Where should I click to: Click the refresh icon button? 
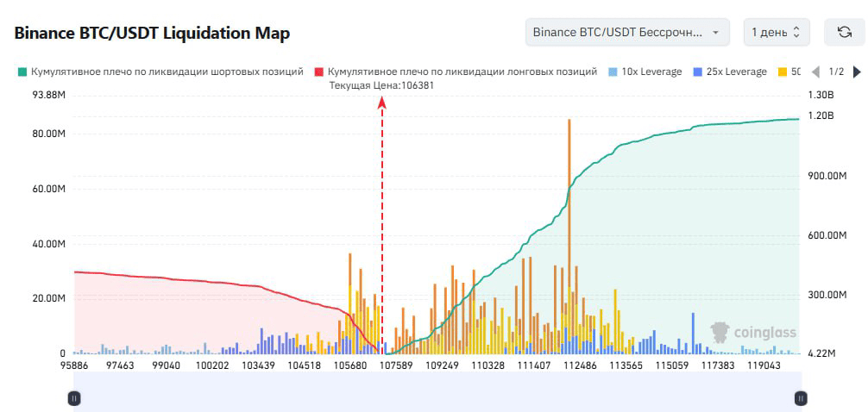844,33
